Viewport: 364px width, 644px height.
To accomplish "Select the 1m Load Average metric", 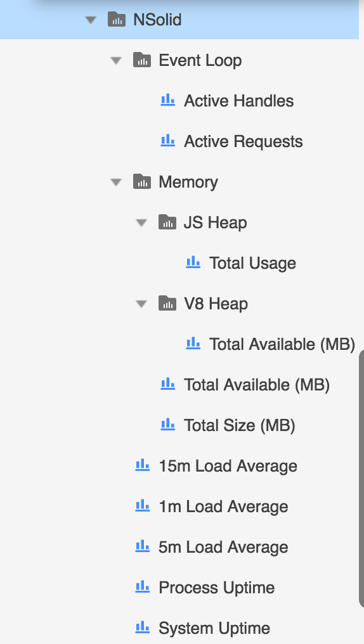I will 223,506.
